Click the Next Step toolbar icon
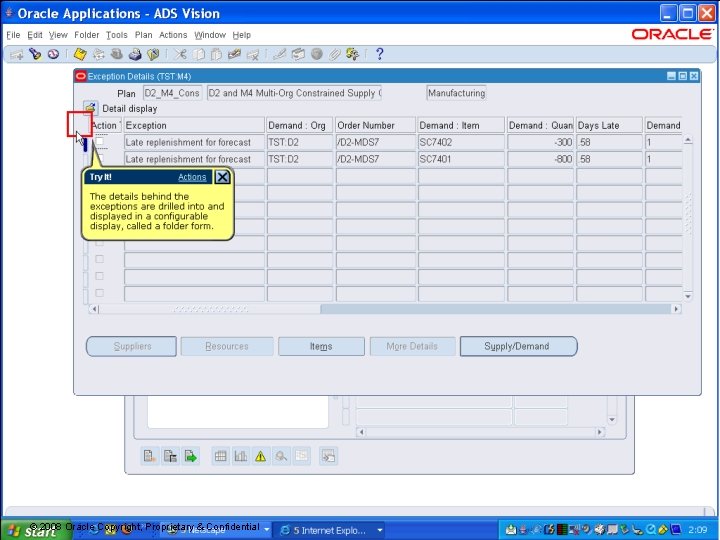This screenshot has height=540, width=720. (98, 55)
